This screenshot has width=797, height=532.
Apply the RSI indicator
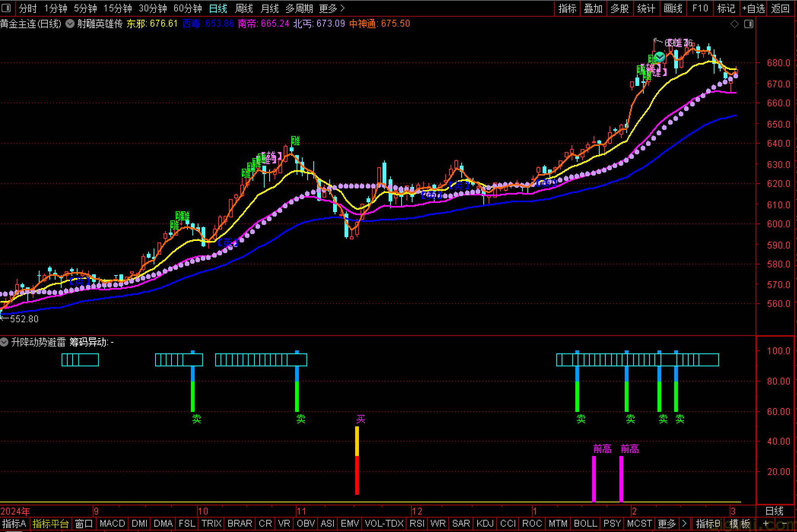(417, 524)
